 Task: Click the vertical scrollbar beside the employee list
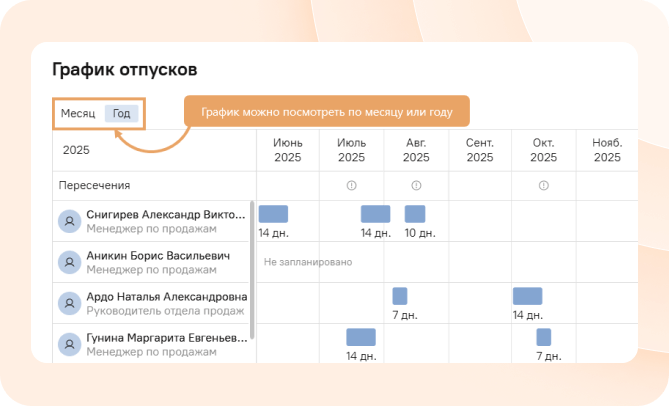coord(252,270)
